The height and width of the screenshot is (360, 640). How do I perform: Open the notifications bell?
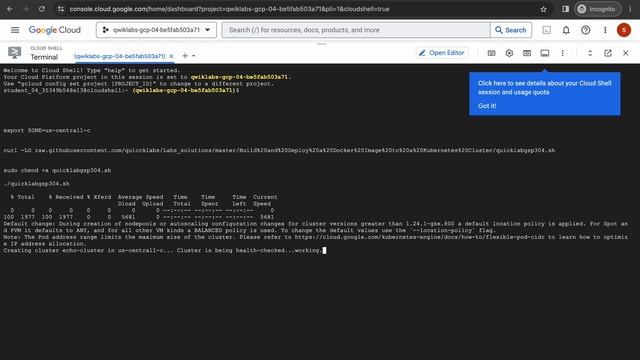(566, 30)
